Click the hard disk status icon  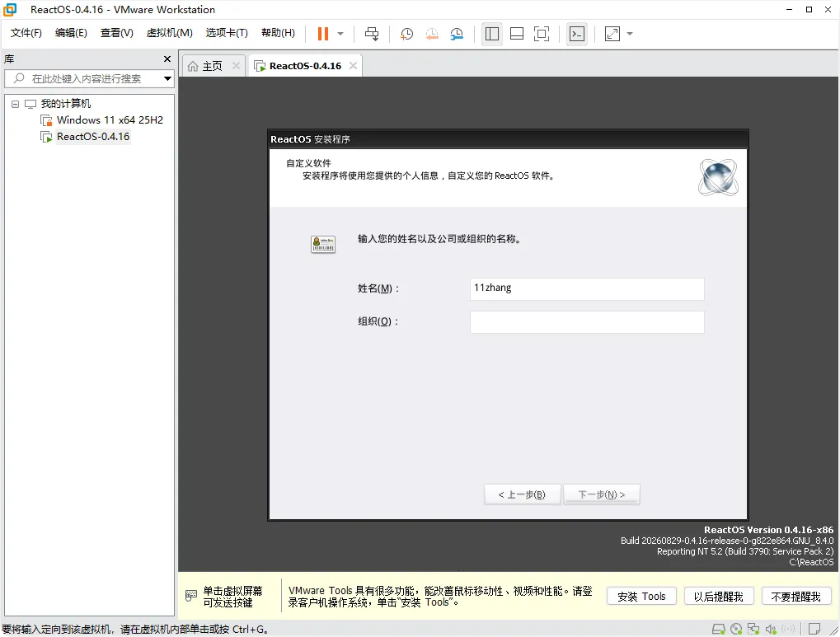pyautogui.click(x=718, y=629)
